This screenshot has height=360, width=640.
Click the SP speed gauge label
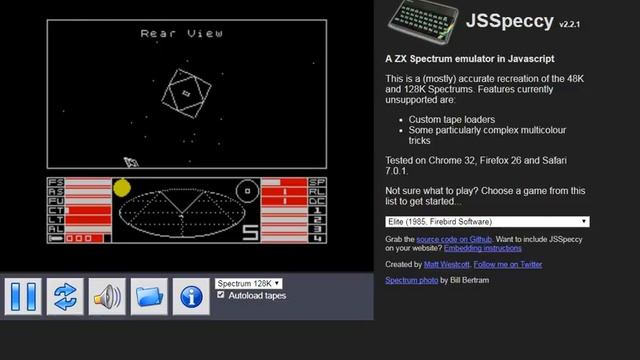317,182
